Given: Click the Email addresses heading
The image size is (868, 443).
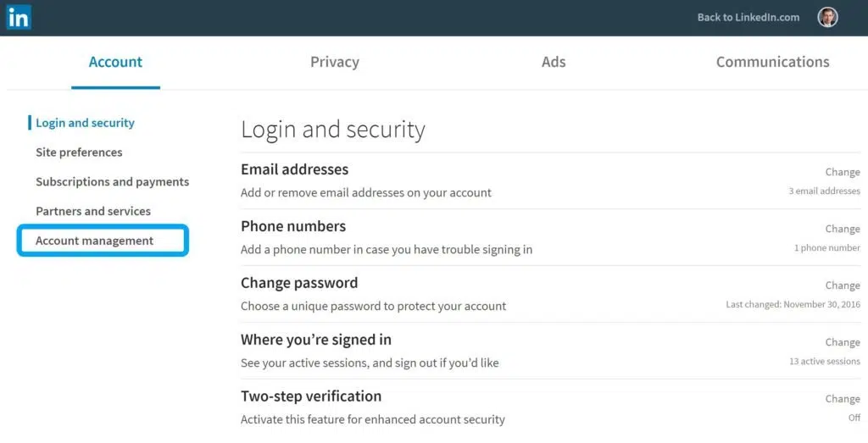Looking at the screenshot, I should click(x=294, y=169).
